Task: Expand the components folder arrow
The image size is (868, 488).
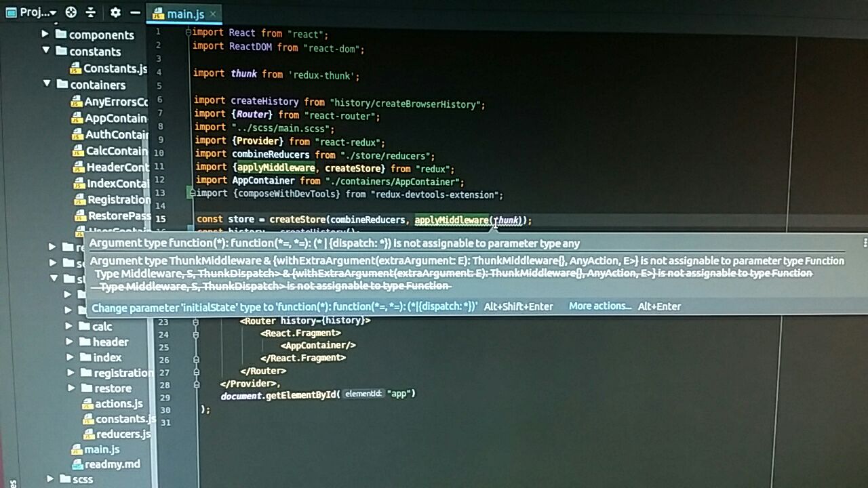Action: tap(45, 34)
